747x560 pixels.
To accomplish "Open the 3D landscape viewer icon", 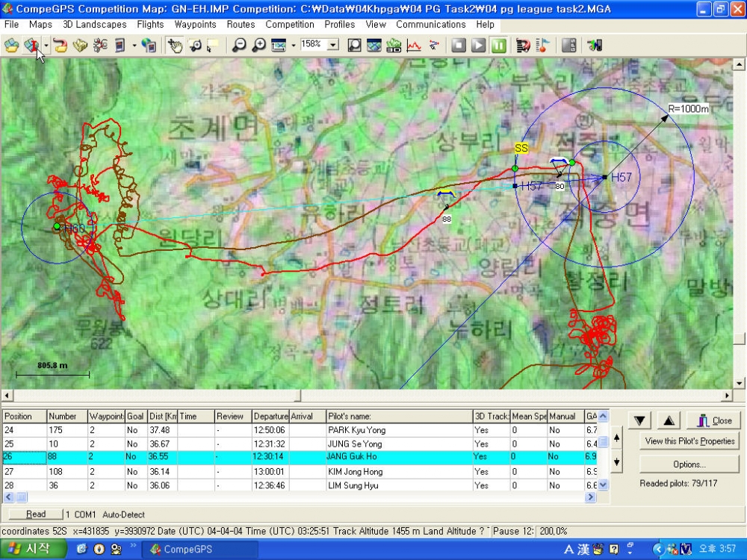I will 394,46.
